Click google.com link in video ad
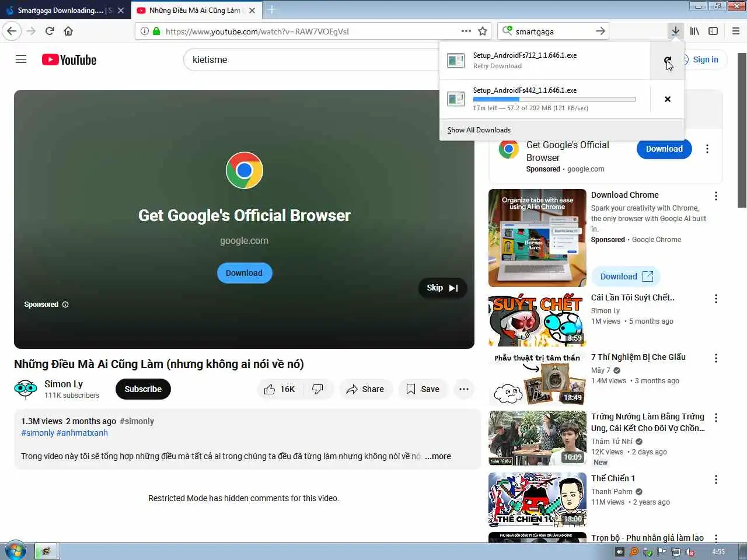 point(244,240)
